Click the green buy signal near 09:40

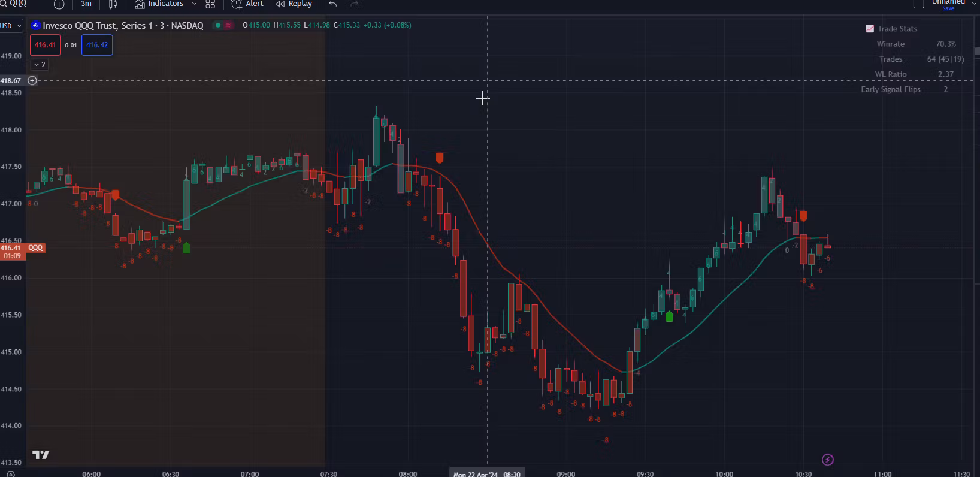coord(669,316)
